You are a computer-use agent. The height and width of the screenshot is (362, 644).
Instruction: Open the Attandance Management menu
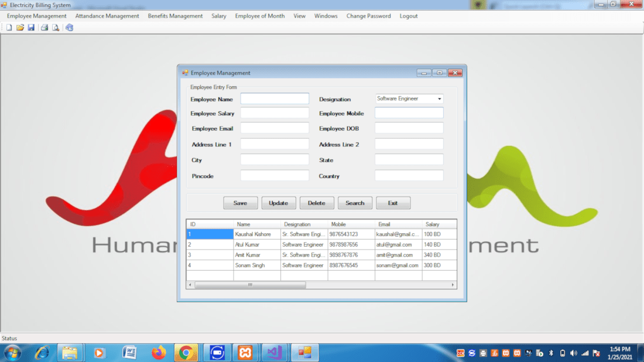coord(107,16)
